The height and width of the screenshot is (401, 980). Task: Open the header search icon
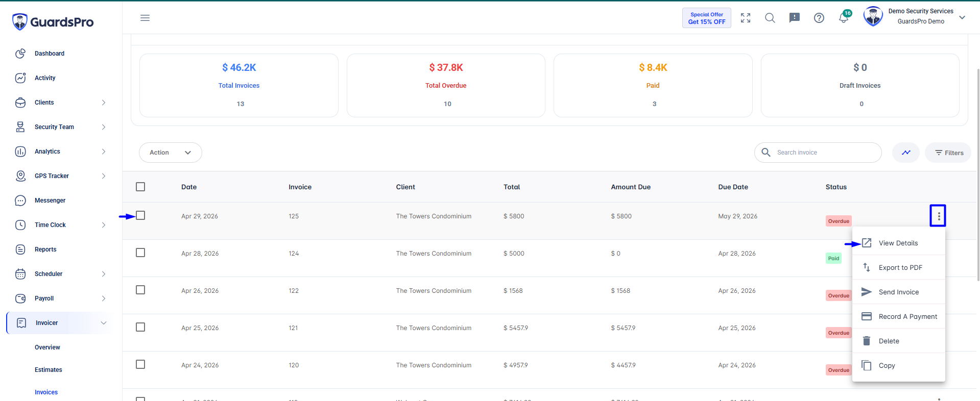(770, 18)
